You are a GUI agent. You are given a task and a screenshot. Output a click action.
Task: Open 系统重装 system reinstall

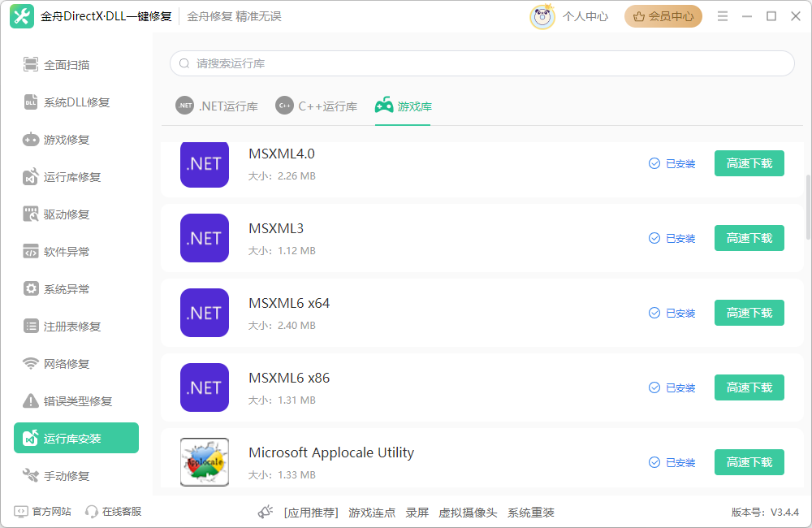pyautogui.click(x=532, y=513)
